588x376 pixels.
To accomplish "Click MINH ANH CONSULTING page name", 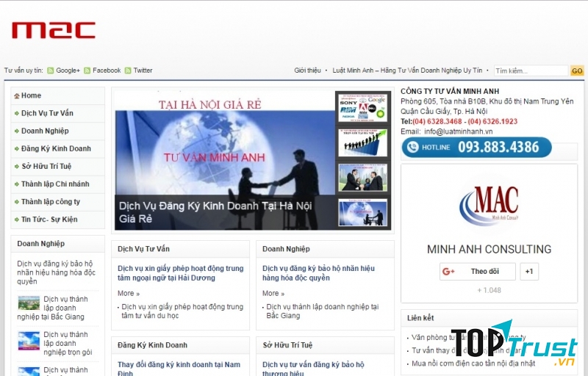I will click(489, 250).
